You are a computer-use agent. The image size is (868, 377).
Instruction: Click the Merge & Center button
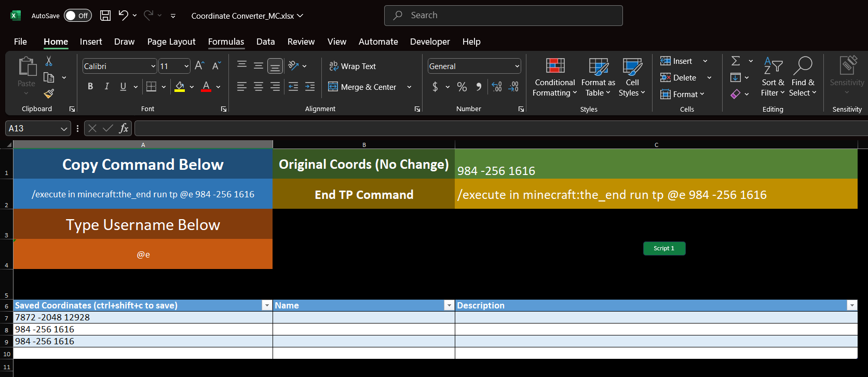pos(362,87)
